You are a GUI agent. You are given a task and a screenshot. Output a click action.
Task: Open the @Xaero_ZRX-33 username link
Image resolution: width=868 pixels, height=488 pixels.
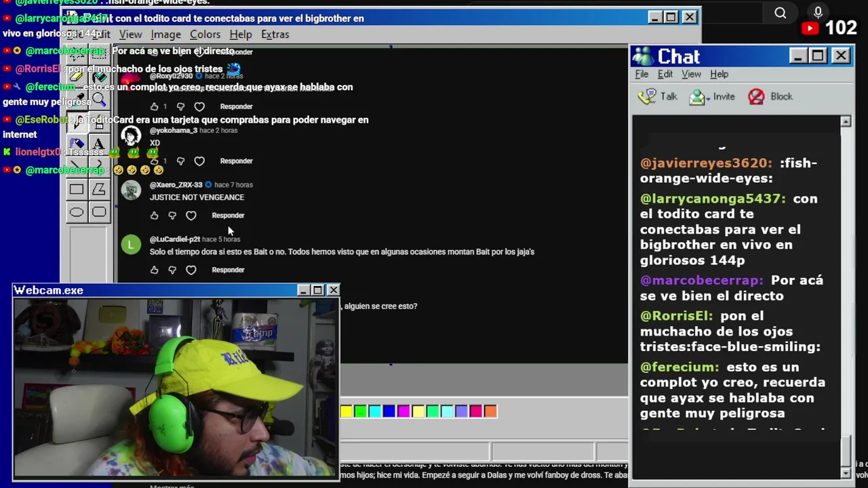tap(176, 185)
